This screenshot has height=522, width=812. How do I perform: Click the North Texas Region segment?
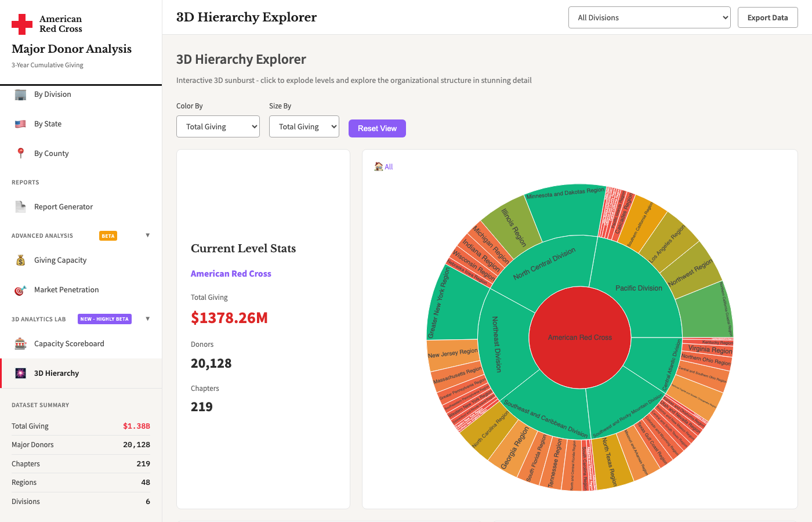(x=609, y=462)
